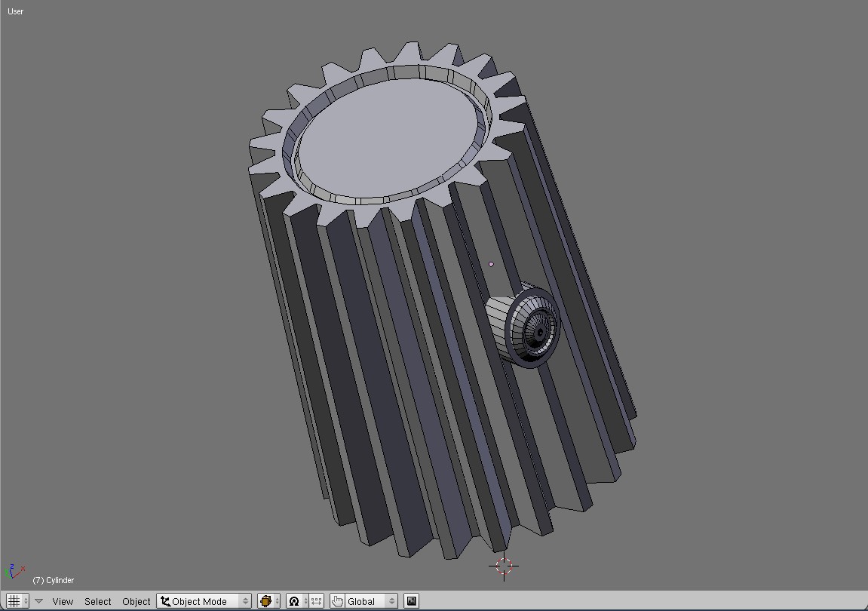Click the 'User' view label
868x611 pixels.
[x=16, y=11]
